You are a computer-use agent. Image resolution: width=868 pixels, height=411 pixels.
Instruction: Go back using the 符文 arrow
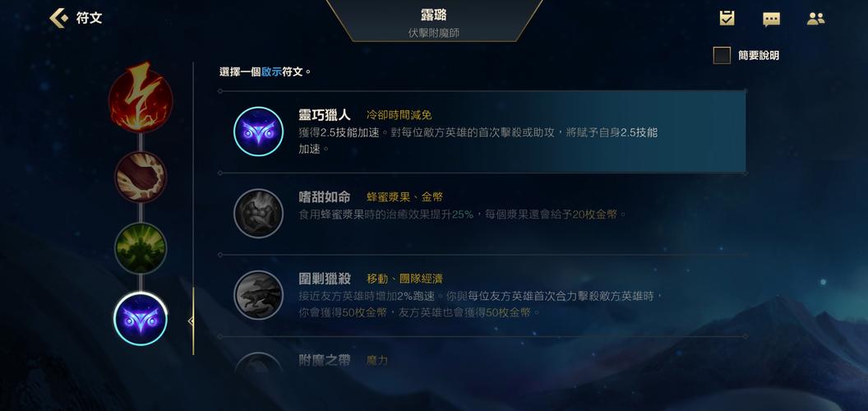[x=58, y=18]
